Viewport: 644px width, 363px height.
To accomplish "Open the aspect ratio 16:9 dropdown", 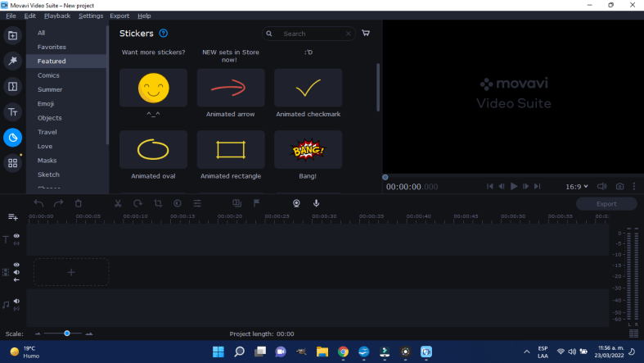I will click(577, 187).
